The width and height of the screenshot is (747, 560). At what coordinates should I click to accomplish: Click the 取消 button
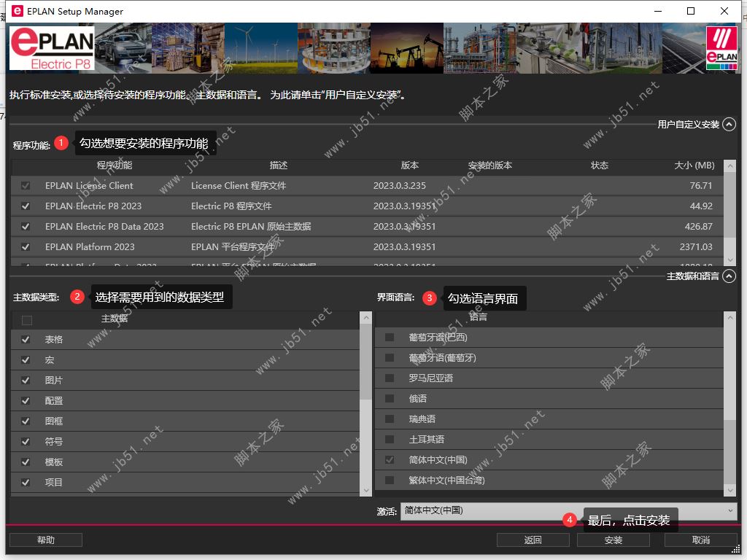point(700,540)
